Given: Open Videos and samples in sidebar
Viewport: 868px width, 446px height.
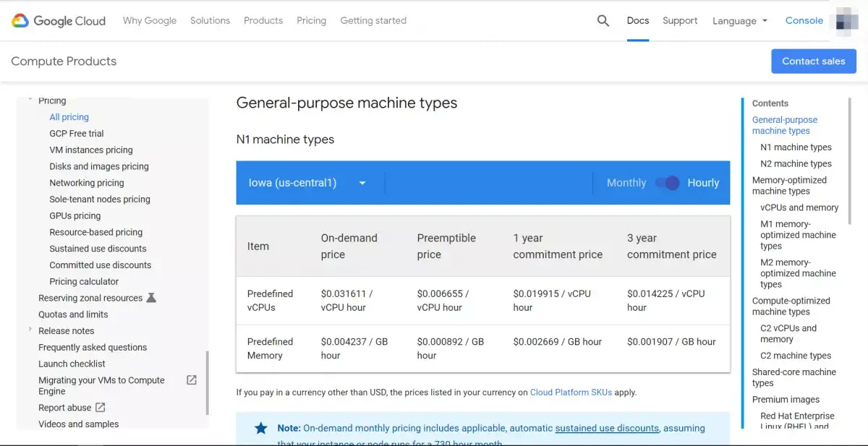Looking at the screenshot, I should pos(78,424).
